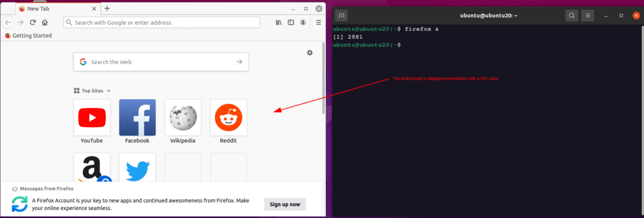Click the Firefox page vertical scrollbar
The height and width of the screenshot is (218, 644).
point(324,78)
